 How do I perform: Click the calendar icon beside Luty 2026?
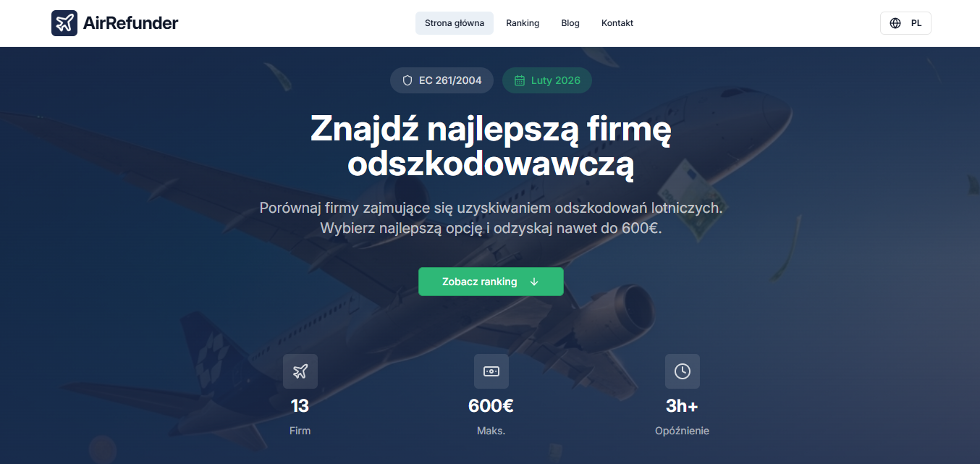coord(519,80)
